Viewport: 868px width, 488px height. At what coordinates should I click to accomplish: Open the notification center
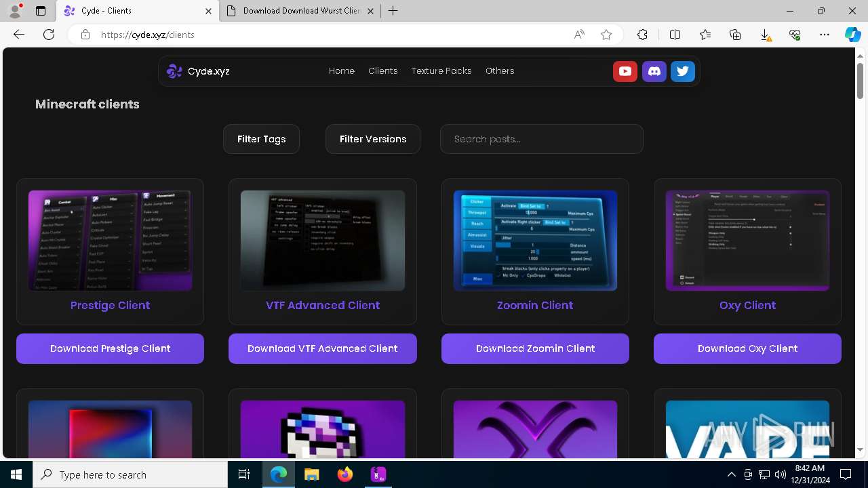click(x=846, y=474)
